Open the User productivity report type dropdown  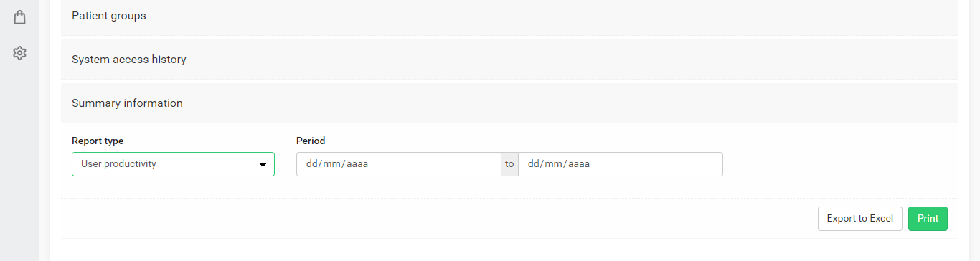(173, 164)
